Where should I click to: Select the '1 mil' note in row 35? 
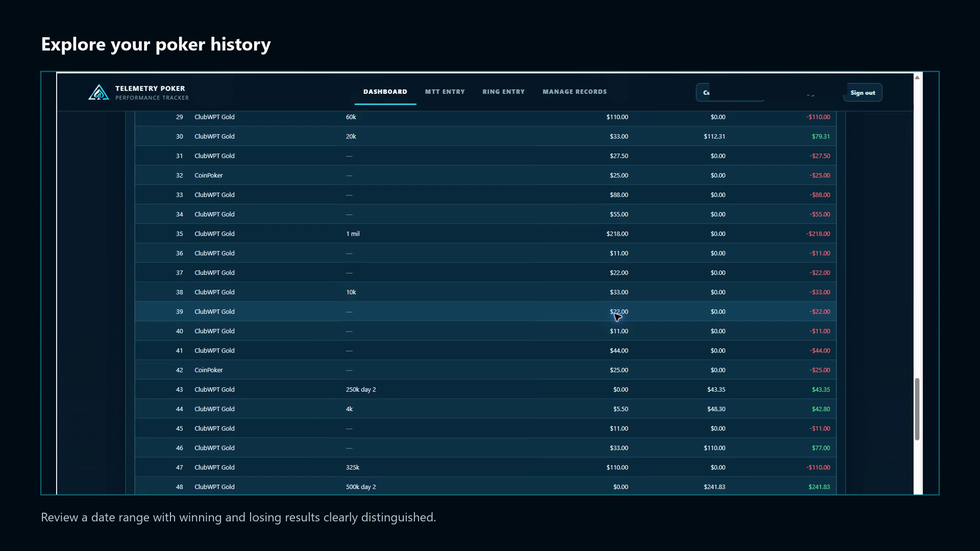coord(353,234)
